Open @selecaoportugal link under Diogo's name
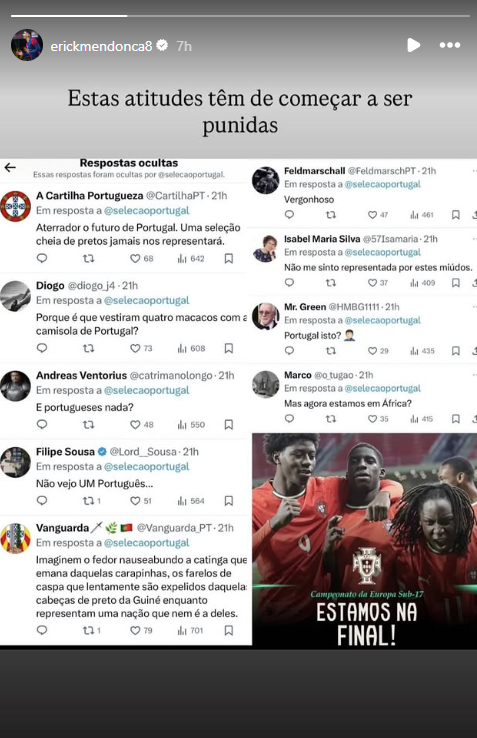 click(146, 300)
